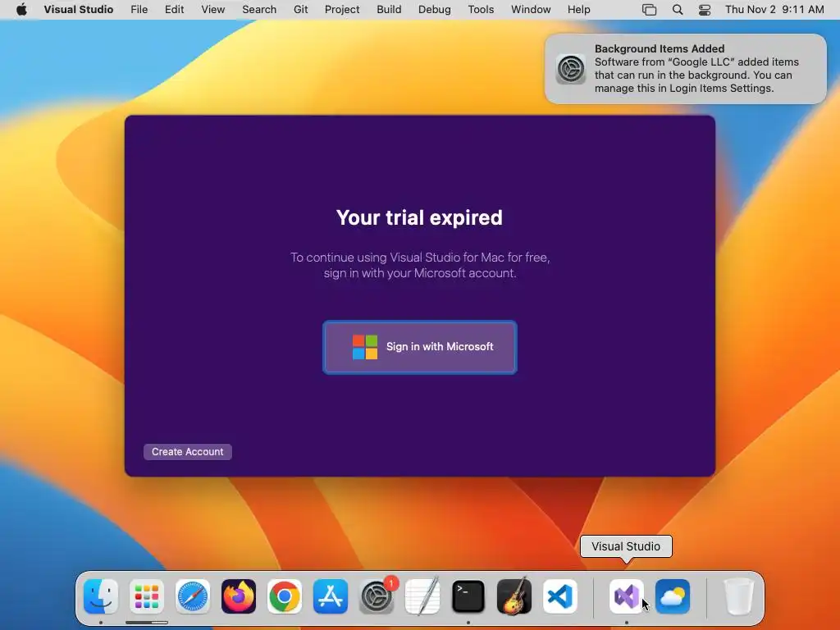
Task: Open the Build menu
Action: (x=389, y=10)
